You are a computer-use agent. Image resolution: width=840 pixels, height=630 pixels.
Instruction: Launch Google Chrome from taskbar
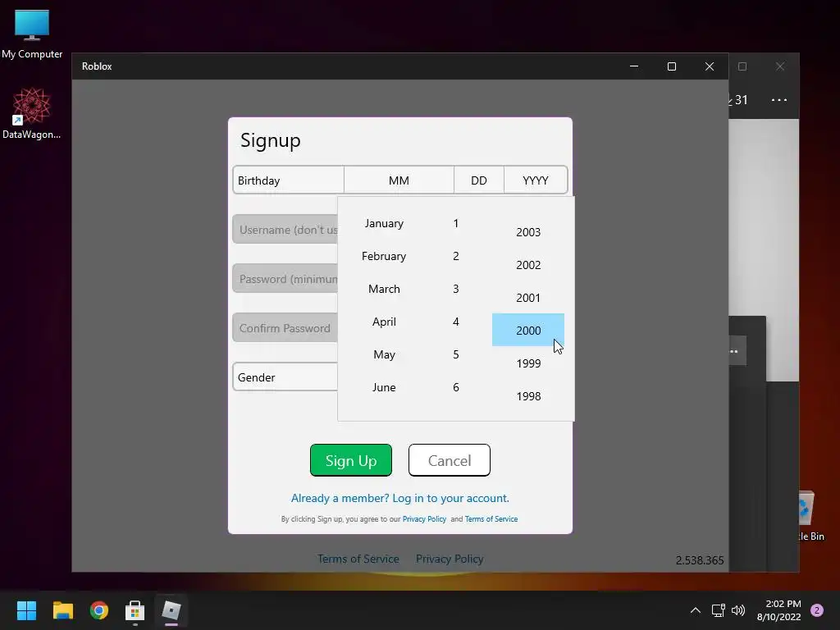[98, 610]
